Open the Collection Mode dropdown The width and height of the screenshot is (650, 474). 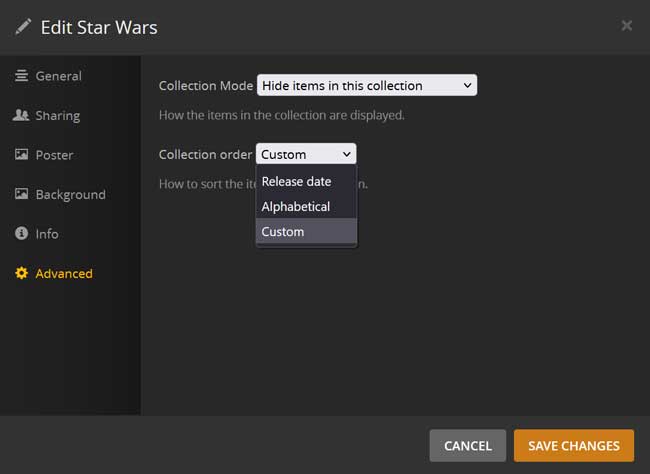[367, 85]
